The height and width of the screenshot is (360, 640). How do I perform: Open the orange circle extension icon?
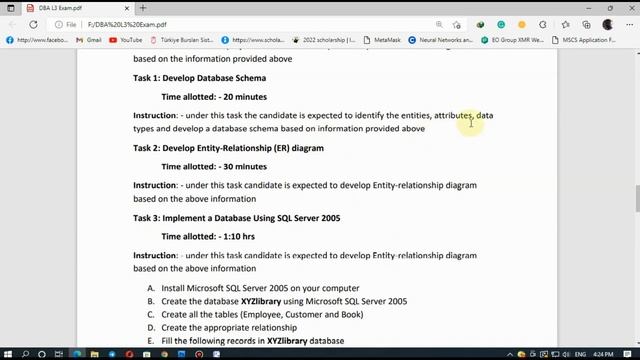(522, 24)
